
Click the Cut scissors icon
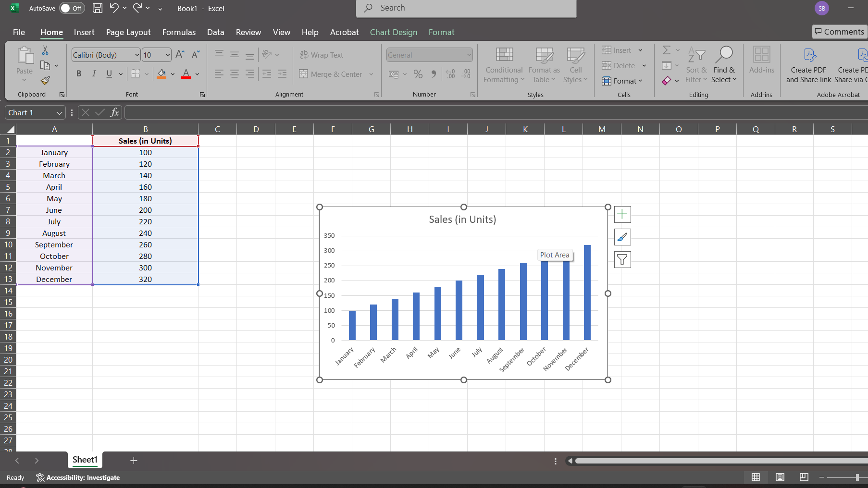point(45,50)
